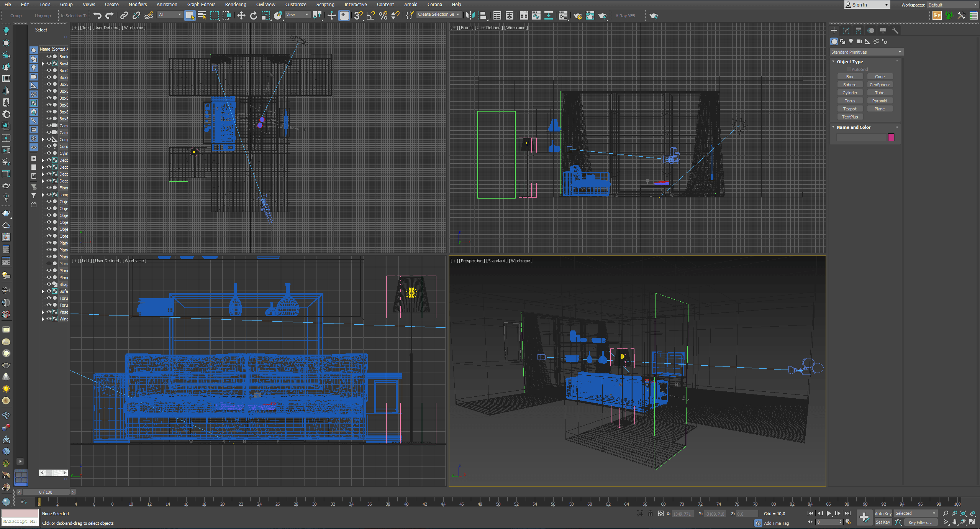Activate the Select and Rotate tool
The height and width of the screenshot is (529, 980).
(254, 15)
